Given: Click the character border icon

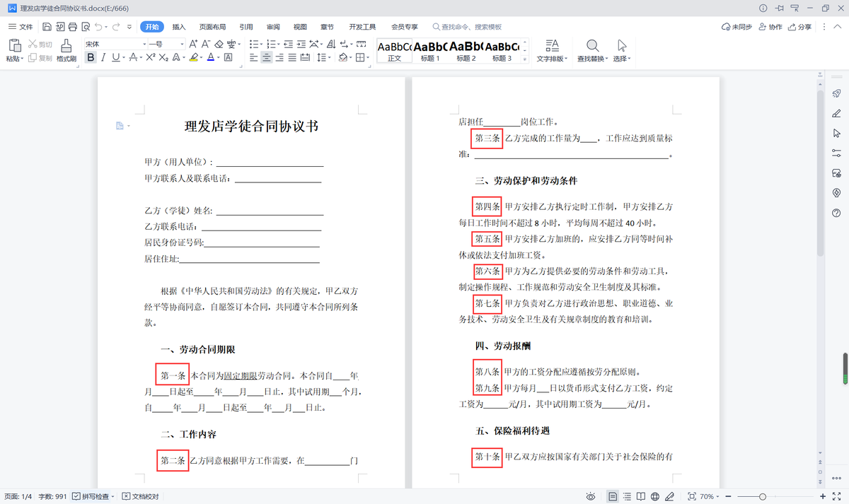Looking at the screenshot, I should [x=228, y=58].
